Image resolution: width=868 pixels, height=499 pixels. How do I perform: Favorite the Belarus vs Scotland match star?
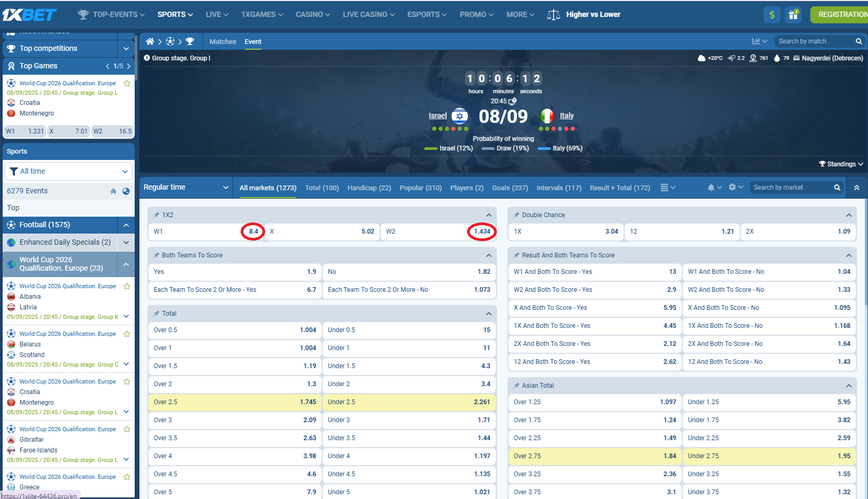(x=127, y=334)
